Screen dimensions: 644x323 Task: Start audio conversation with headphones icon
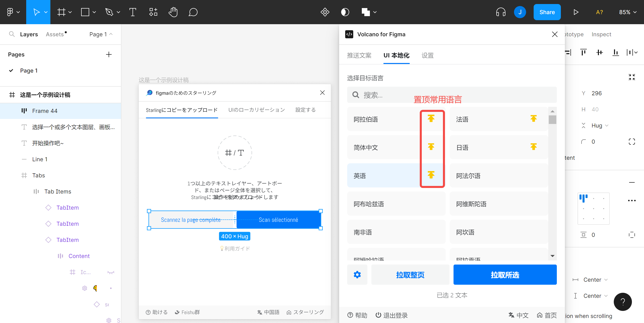[x=501, y=12]
